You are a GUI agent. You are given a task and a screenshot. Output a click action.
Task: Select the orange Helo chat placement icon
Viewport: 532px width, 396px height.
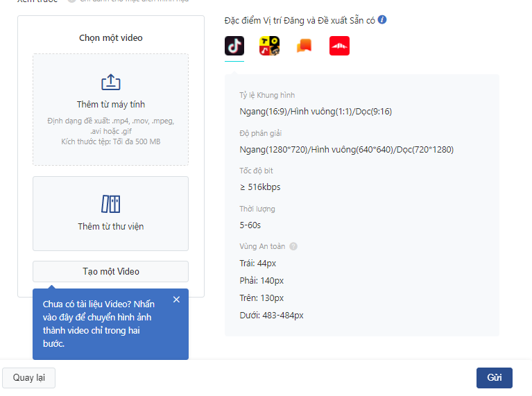[304, 46]
